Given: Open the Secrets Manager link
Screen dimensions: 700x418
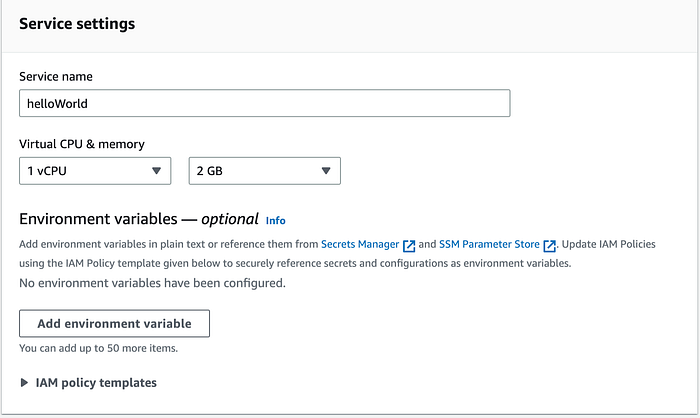Looking at the screenshot, I should click(360, 244).
